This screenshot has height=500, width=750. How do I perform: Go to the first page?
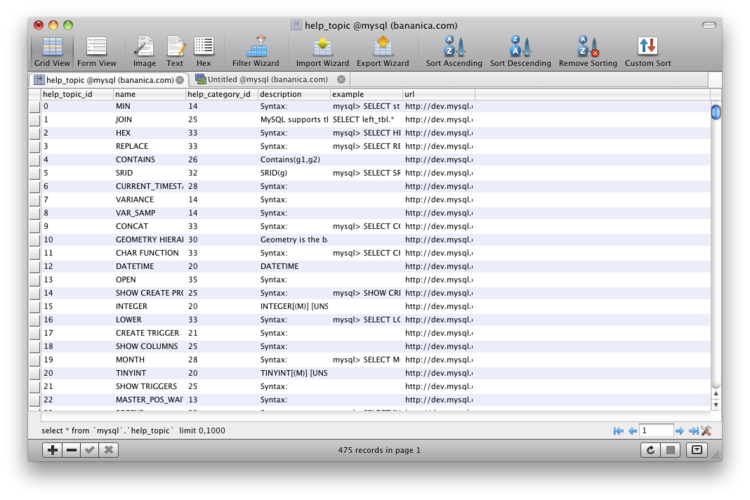[x=618, y=431]
